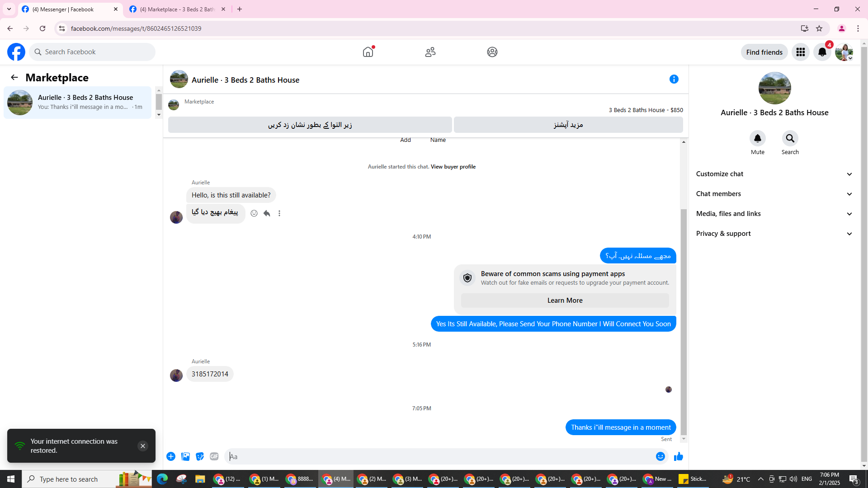This screenshot has width=868, height=488.
Task: Click the GIF picker icon
Action: [x=214, y=457]
